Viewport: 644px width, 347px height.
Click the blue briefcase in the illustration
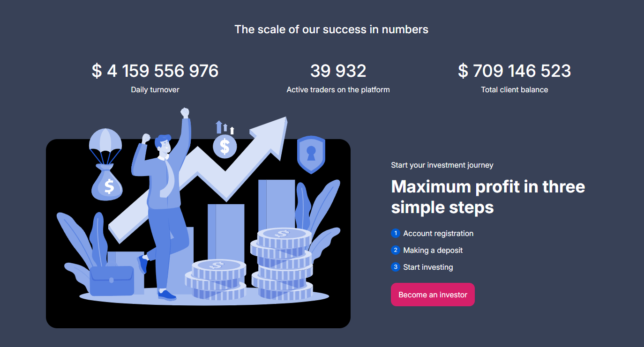click(112, 280)
